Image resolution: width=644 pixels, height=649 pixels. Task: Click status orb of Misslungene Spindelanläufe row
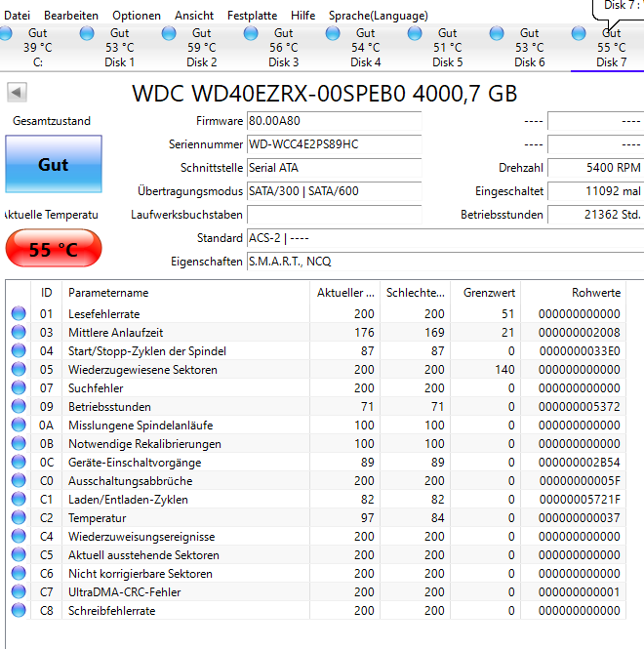pyautogui.click(x=19, y=425)
